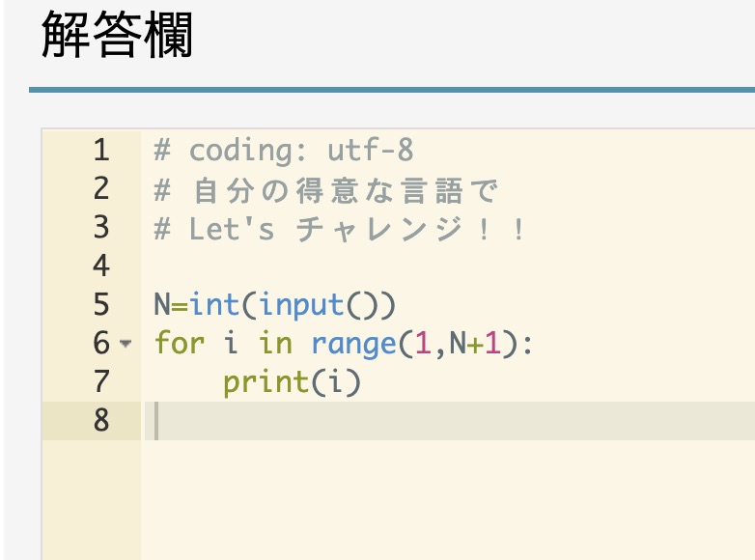The width and height of the screenshot is (755, 560).
Task: Click line number 3 in the gutter
Action: [x=101, y=227]
